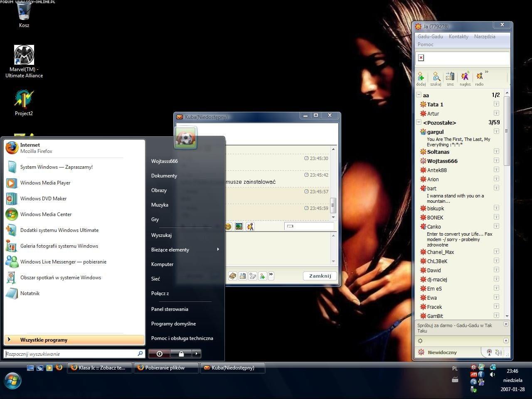The image size is (532, 399).
Task: Open the 'Pomoc' menu in Gadu-Gadu
Action: pos(426,44)
